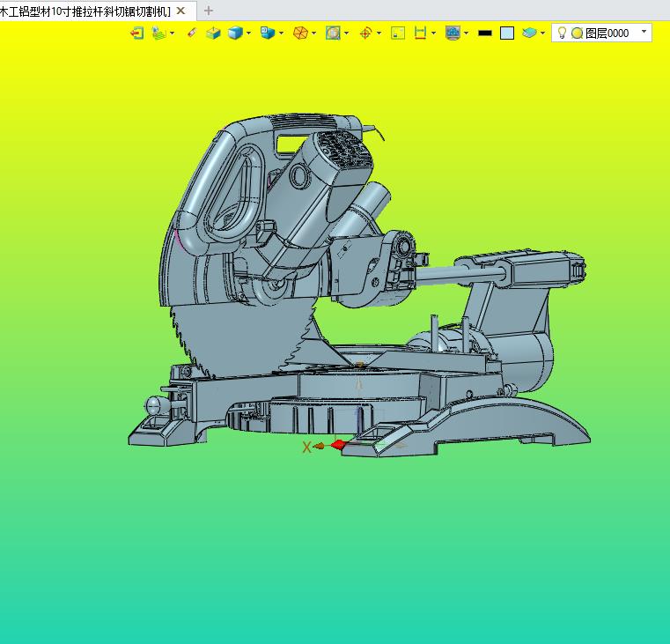Expand the measure tool dropdown arrow
The width and height of the screenshot is (670, 644).
point(434,33)
